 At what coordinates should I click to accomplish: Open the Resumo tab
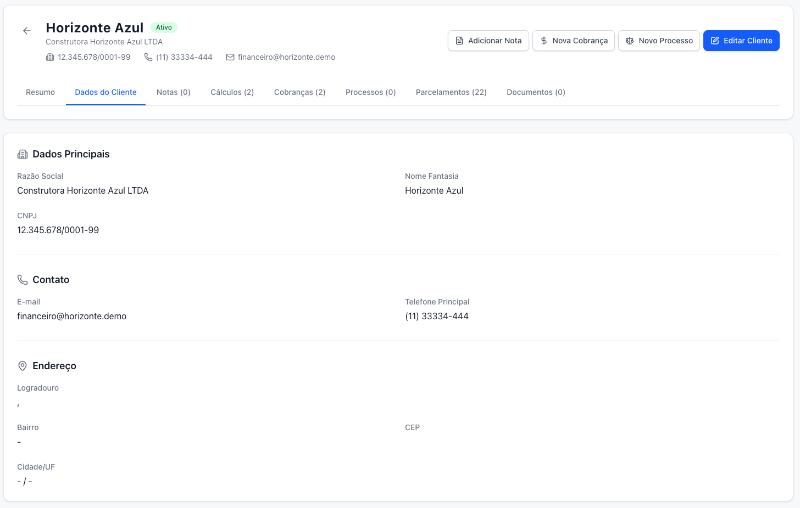pyautogui.click(x=40, y=92)
